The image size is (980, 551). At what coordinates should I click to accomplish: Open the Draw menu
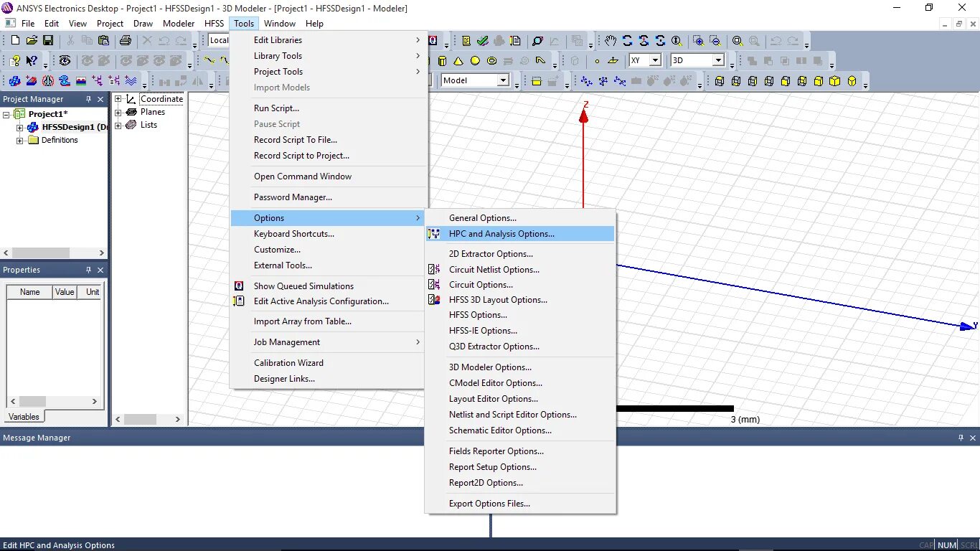click(143, 24)
